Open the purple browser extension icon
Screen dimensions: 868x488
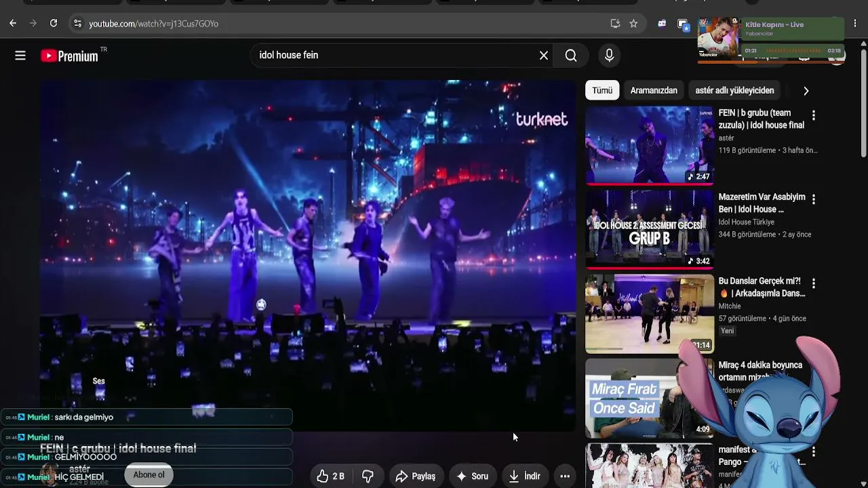[662, 24]
